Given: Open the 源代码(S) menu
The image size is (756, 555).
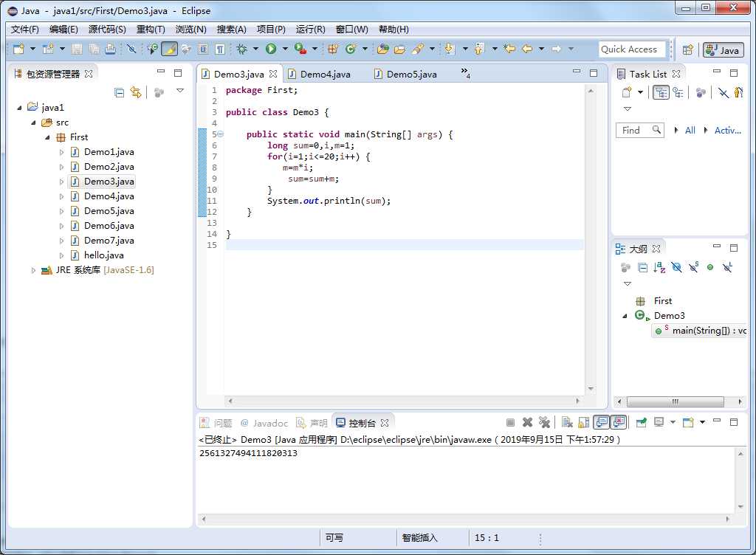Looking at the screenshot, I should [107, 30].
